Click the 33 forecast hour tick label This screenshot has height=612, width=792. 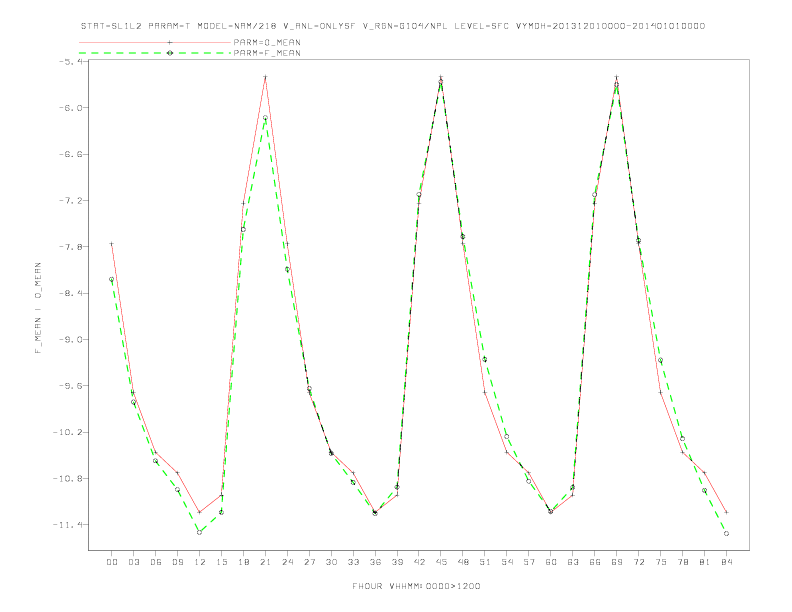point(353,562)
